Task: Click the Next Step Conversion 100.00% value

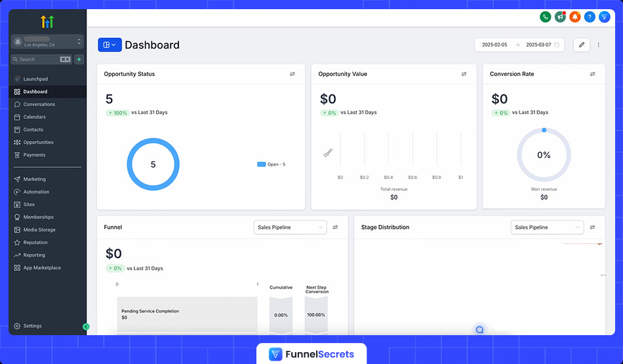Action: [x=316, y=315]
